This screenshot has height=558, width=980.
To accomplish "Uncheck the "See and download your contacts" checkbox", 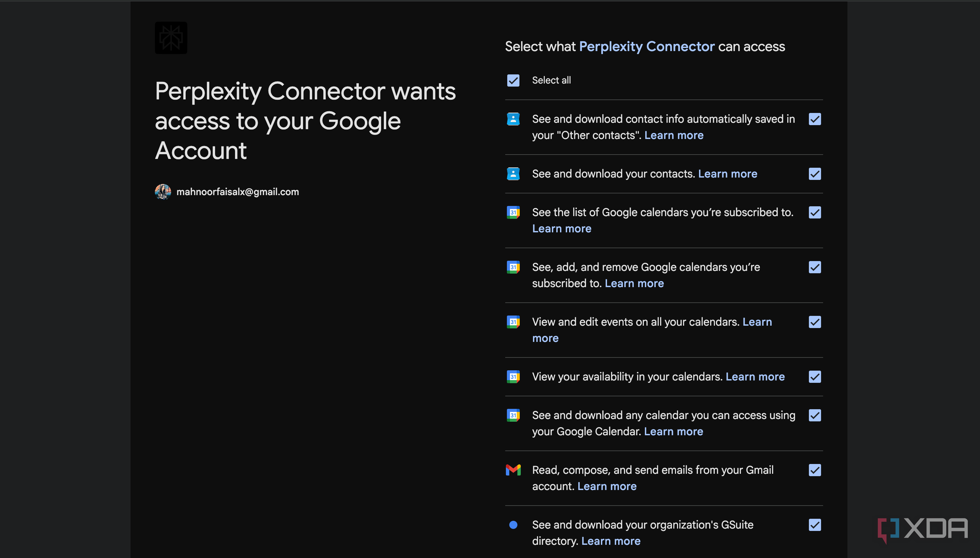I will 815,174.
